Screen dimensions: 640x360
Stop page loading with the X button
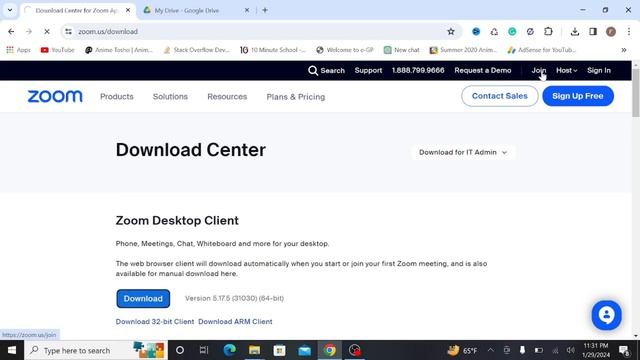47,31
